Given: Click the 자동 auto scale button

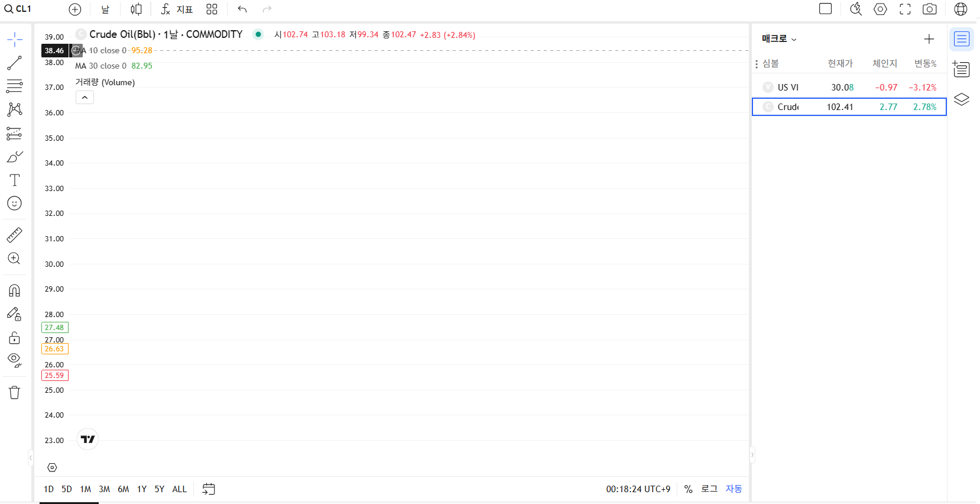Looking at the screenshot, I should pos(734,489).
